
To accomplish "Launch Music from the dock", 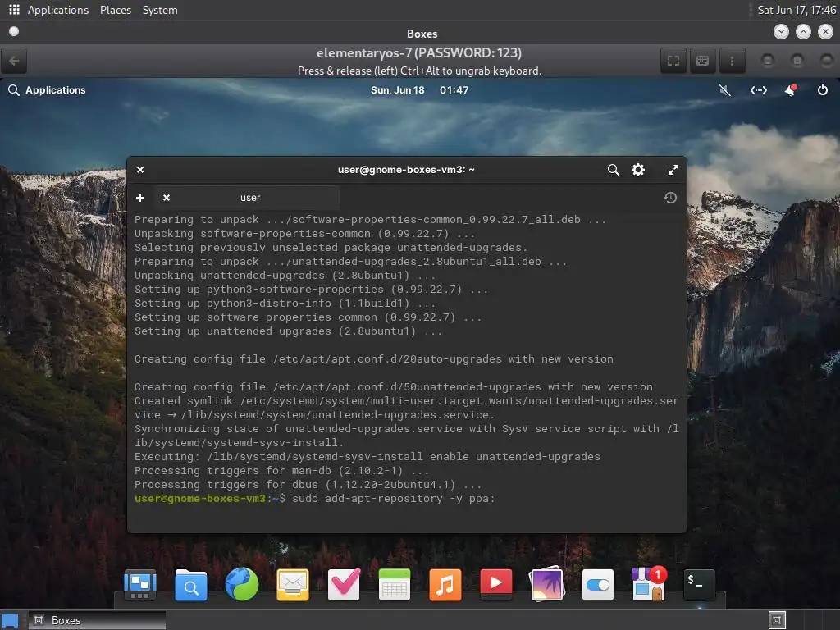I will point(445,584).
